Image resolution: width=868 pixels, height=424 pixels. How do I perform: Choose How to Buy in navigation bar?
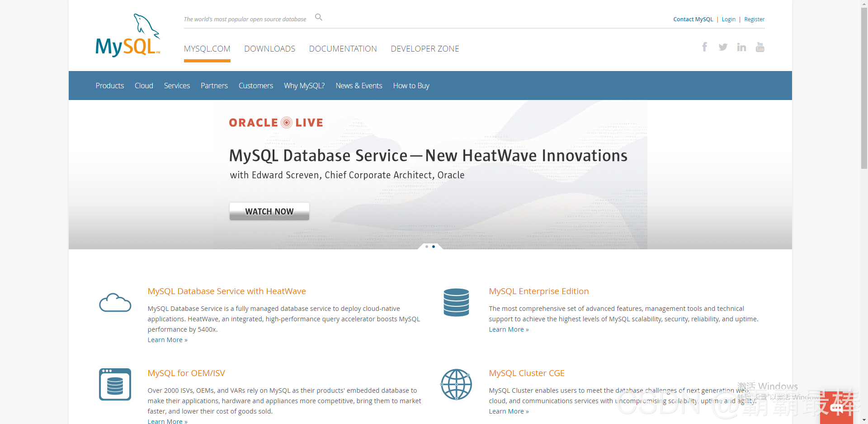(411, 86)
